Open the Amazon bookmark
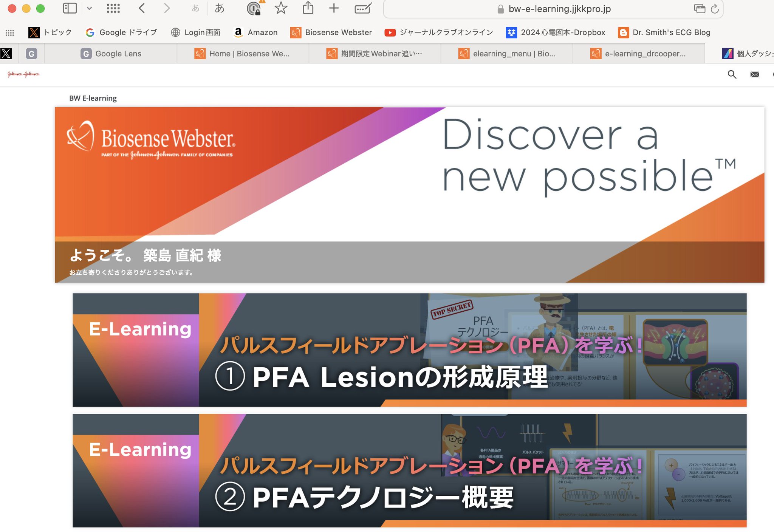 [x=255, y=32]
